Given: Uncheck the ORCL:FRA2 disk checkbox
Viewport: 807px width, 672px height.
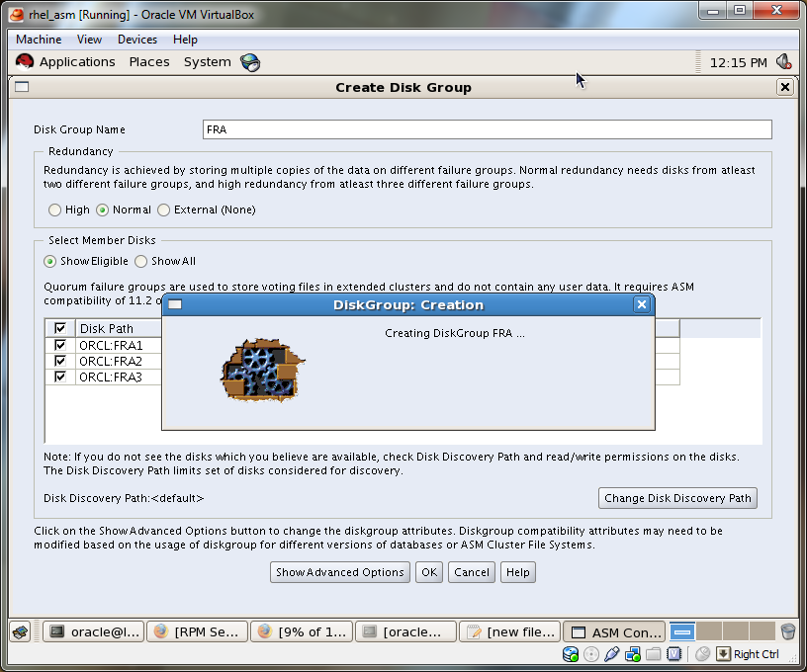Looking at the screenshot, I should (x=60, y=361).
